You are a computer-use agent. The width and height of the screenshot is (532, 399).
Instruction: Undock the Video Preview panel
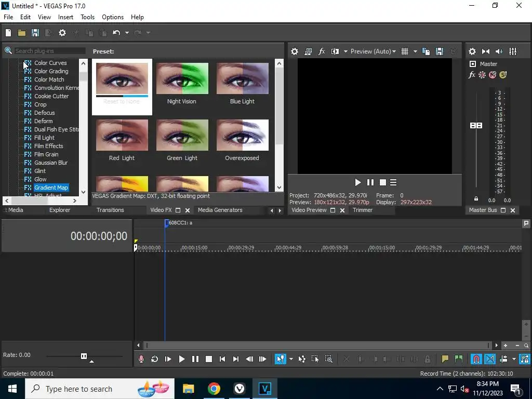click(333, 210)
